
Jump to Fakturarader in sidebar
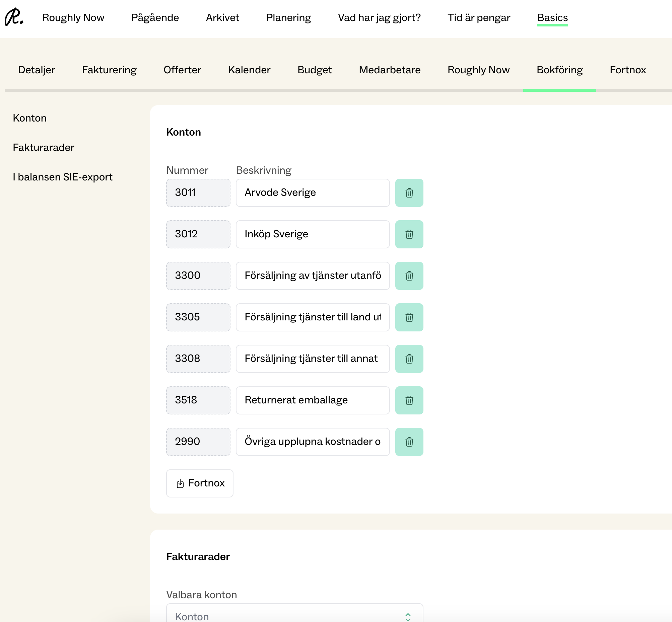pyautogui.click(x=44, y=147)
